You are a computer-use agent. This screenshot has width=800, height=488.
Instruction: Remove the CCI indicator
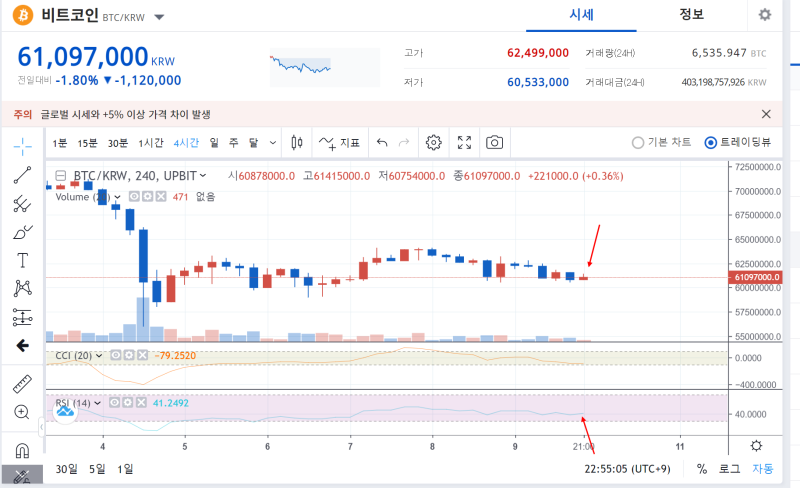click(142, 355)
